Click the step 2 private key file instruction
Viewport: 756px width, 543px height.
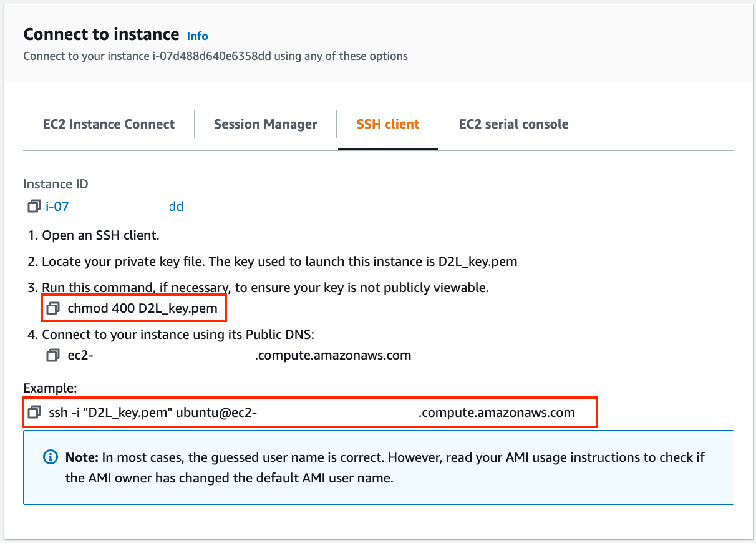279,262
